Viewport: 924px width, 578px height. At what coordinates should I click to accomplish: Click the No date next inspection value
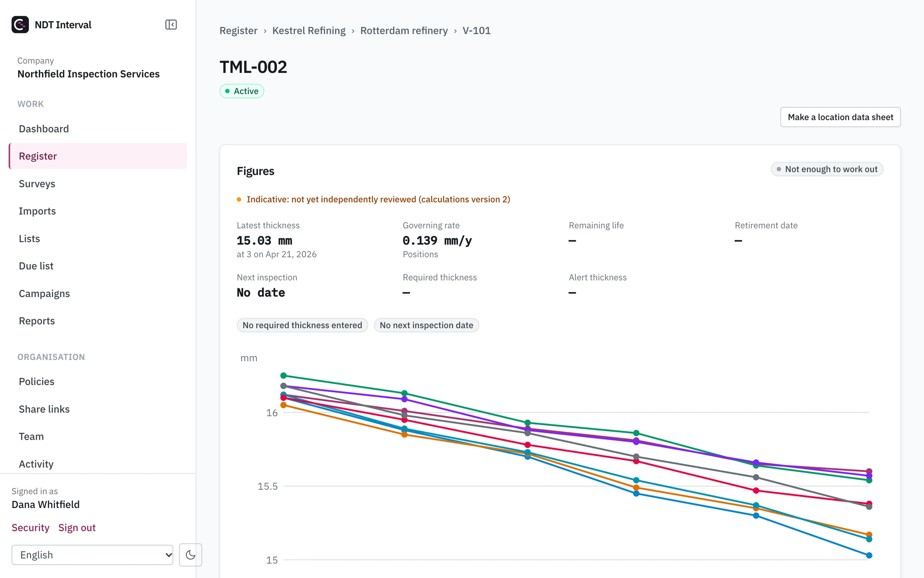[261, 293]
